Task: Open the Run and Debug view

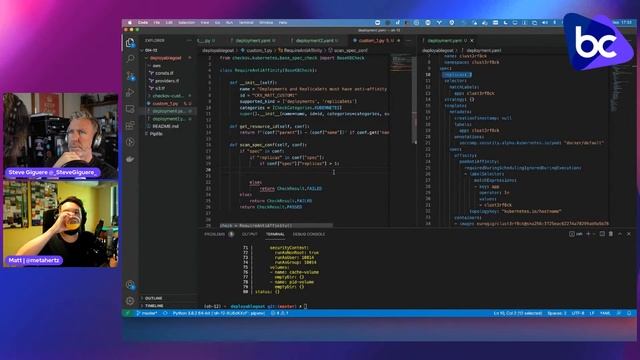Action: click(130, 93)
